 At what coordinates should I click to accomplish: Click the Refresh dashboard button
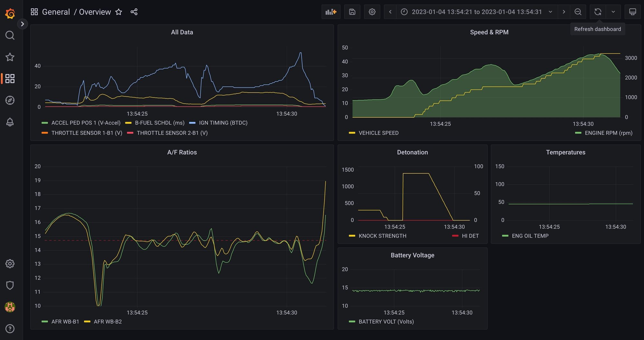click(x=598, y=12)
